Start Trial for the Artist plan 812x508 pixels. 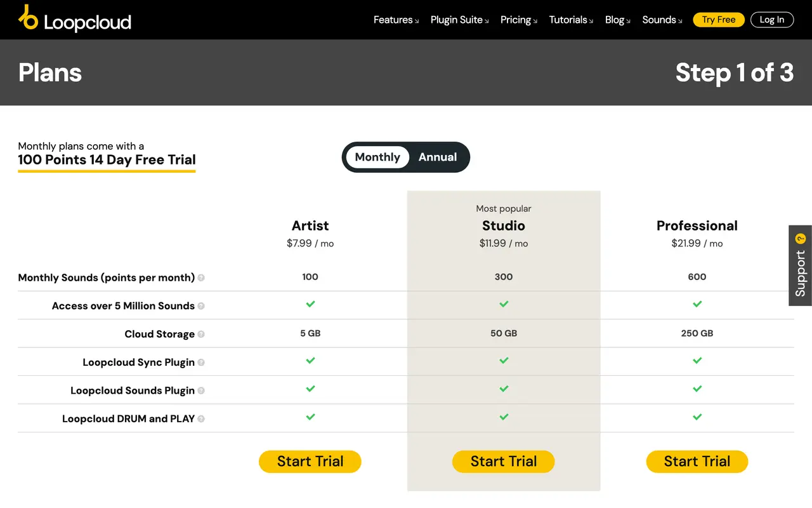(310, 462)
